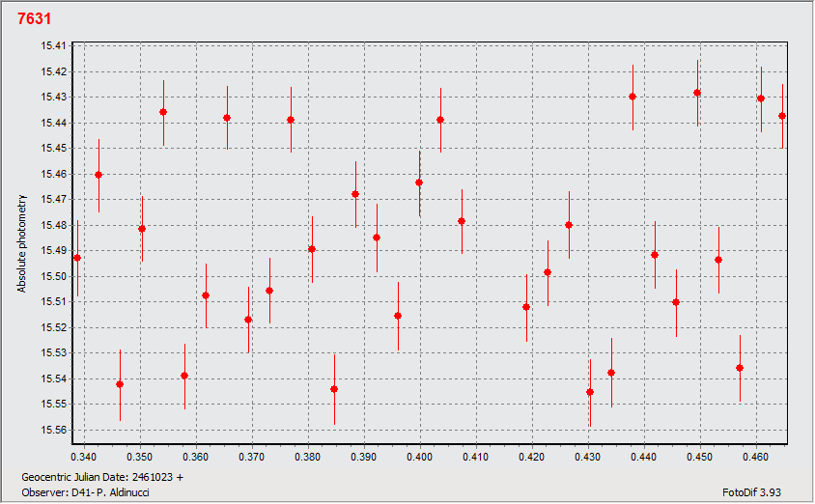Click the Geocentric Julian Date footer text
This screenshot has height=504, width=815.
[x=102, y=477]
